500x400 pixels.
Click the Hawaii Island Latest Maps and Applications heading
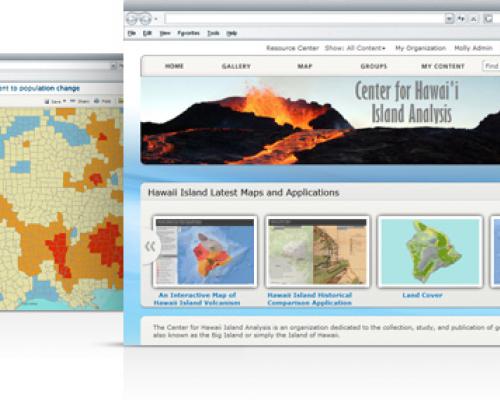tap(243, 193)
